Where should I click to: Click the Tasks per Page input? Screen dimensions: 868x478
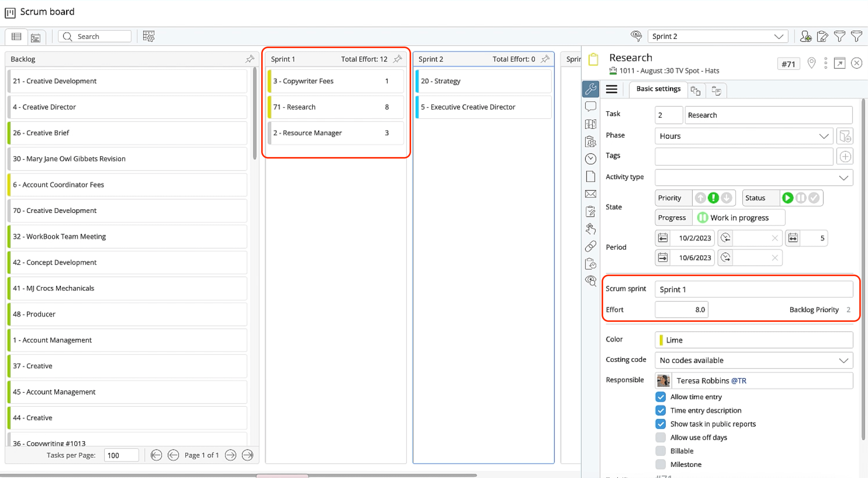pyautogui.click(x=121, y=455)
